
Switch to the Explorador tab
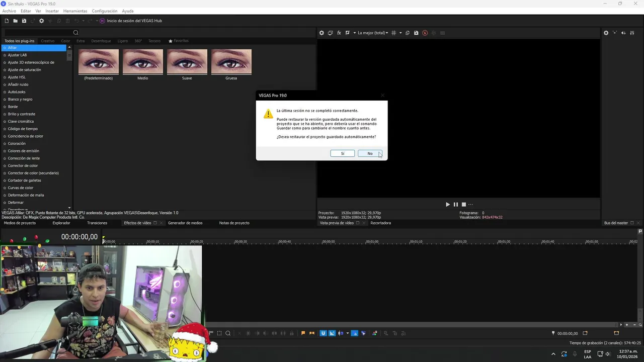click(61, 223)
